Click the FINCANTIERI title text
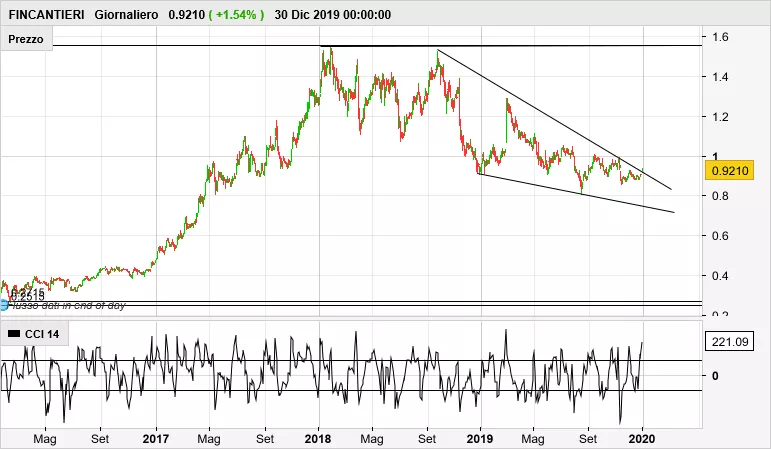 point(47,15)
